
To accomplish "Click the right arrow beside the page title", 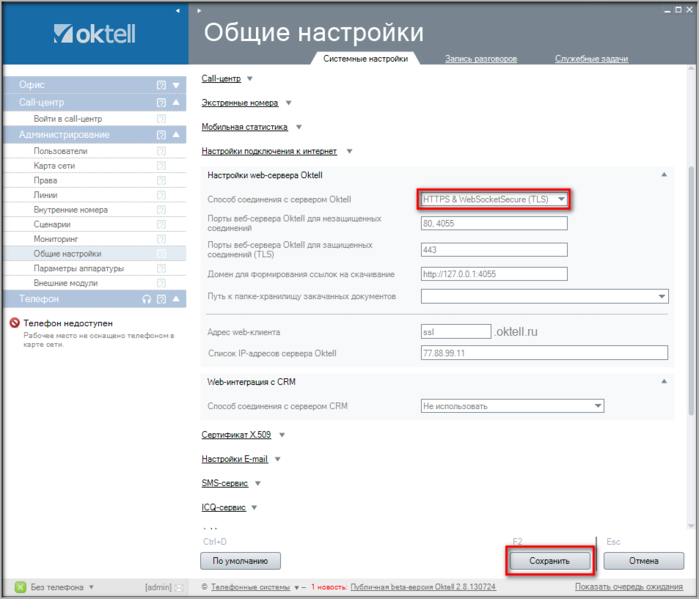I will pyautogui.click(x=199, y=10).
